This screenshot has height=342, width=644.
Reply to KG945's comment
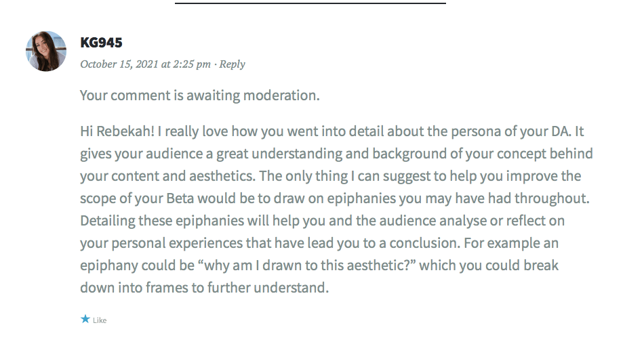pyautogui.click(x=233, y=64)
